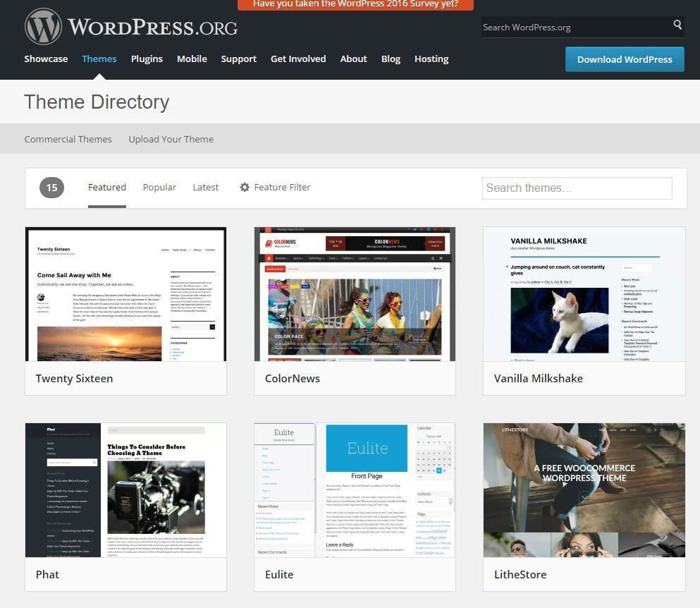Switch to the Featured themes tab
The image size is (700, 608).
click(106, 187)
